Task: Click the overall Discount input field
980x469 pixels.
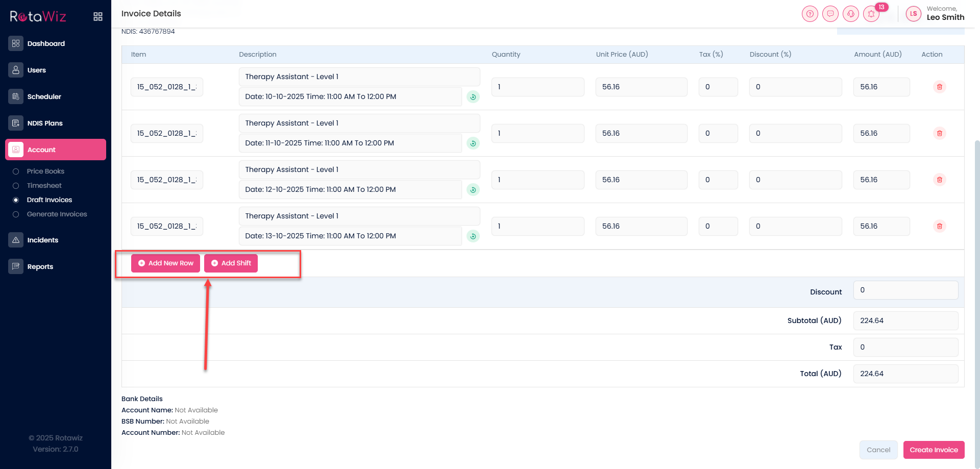Action: click(x=905, y=290)
